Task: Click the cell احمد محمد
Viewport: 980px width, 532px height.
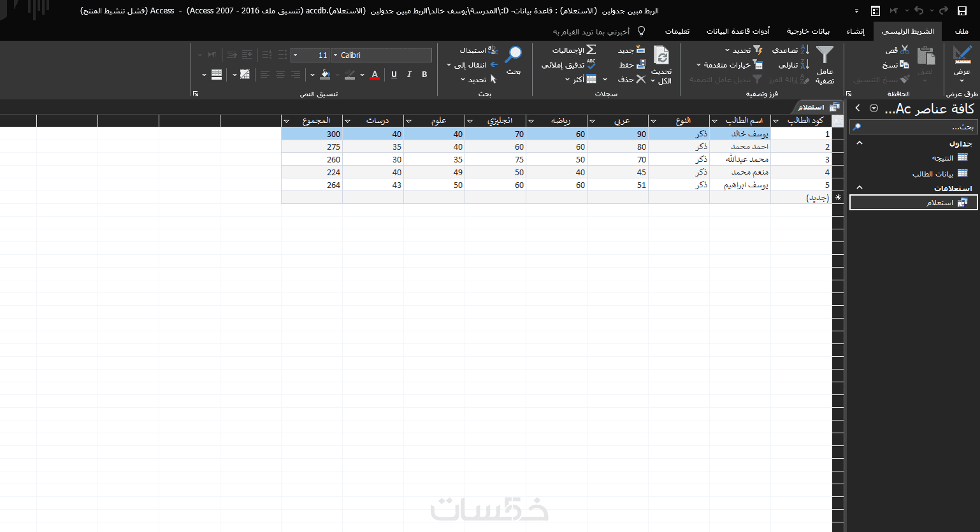Action: tap(740, 147)
